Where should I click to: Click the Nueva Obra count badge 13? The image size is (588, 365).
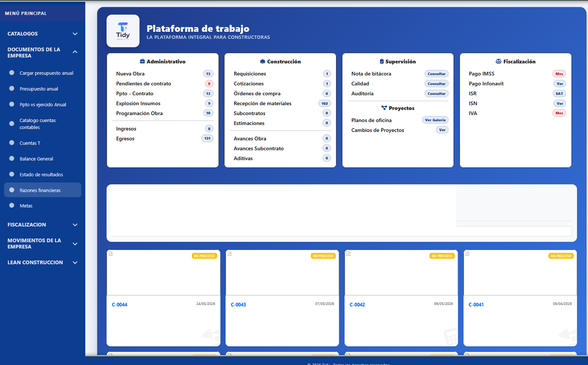208,74
